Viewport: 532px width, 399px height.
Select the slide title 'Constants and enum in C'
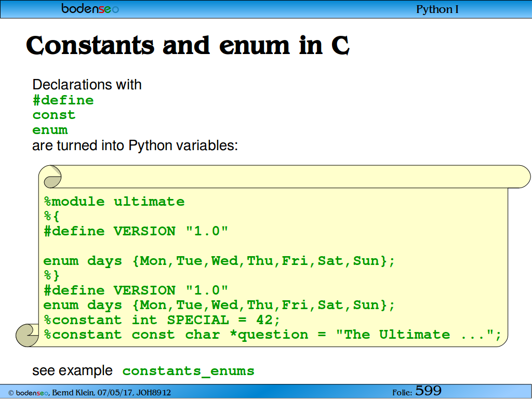click(188, 46)
